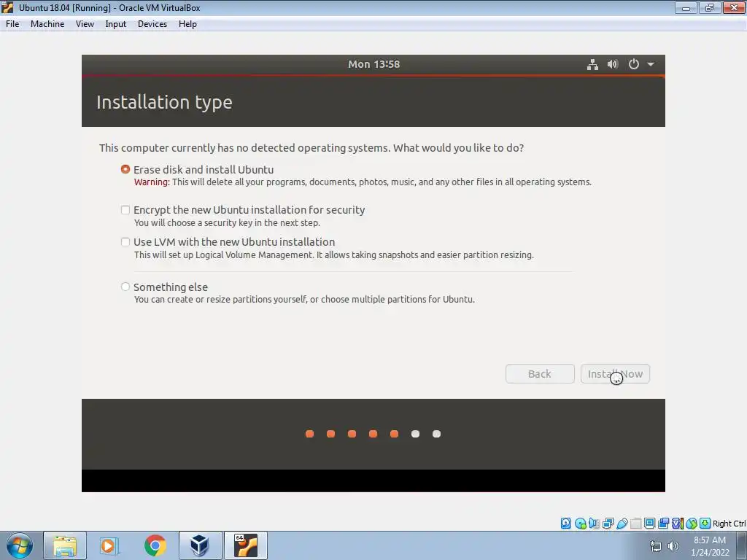Click the Installation type heading

coord(164,102)
